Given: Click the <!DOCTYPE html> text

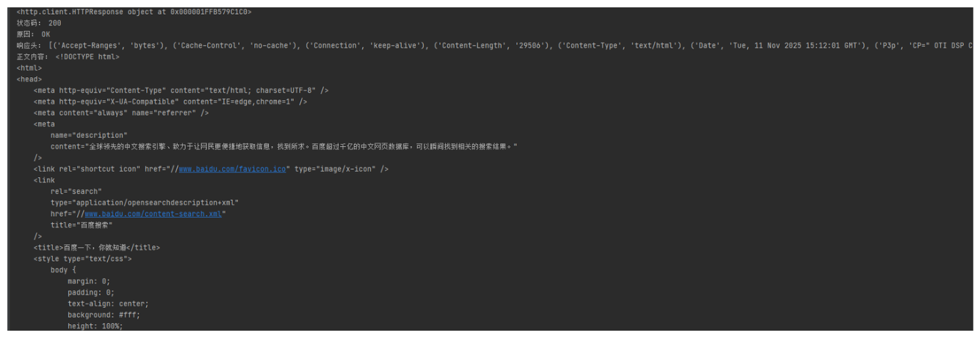Looking at the screenshot, I should [x=87, y=57].
